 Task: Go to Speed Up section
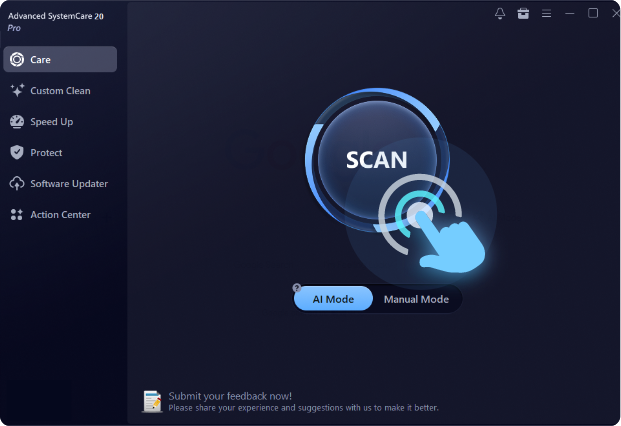(60, 122)
